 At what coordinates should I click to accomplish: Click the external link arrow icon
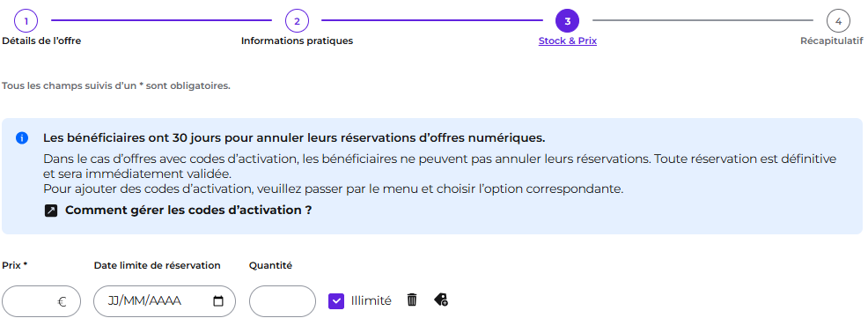pos(51,211)
